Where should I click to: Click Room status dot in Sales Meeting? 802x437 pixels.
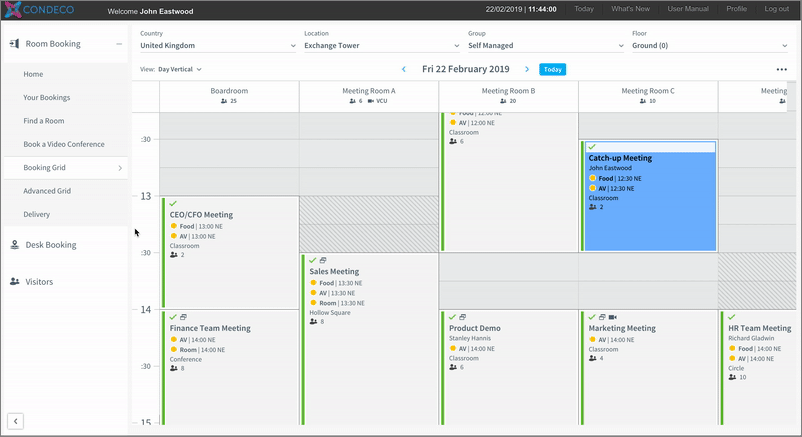click(x=314, y=303)
